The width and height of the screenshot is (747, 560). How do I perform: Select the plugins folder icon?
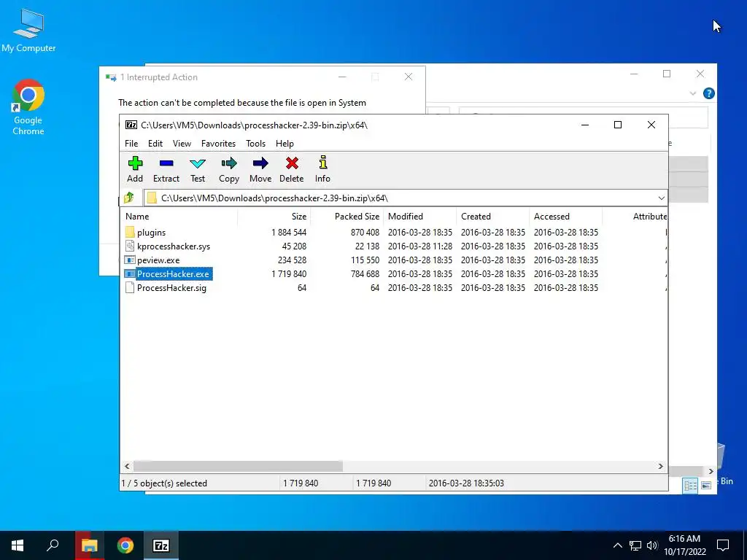[x=130, y=233]
